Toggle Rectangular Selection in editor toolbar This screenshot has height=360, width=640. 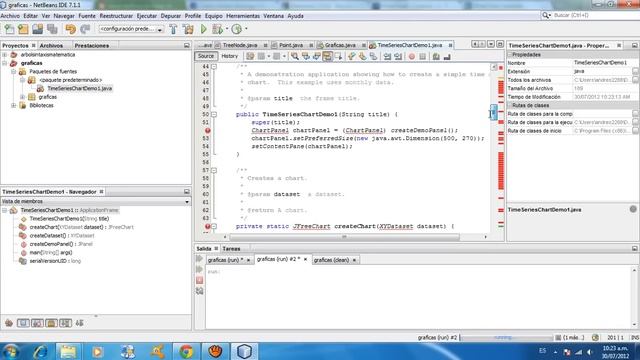pos(338,56)
